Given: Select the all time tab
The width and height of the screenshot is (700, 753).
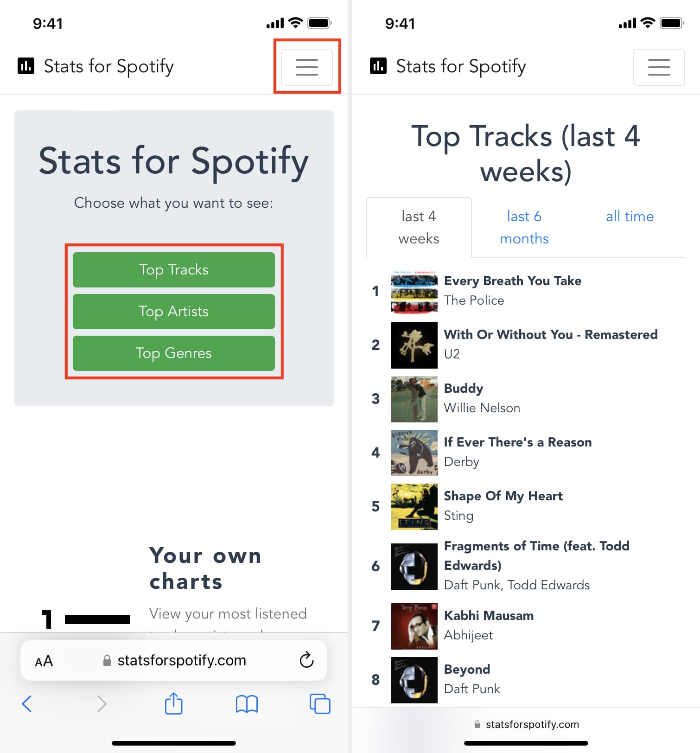Looking at the screenshot, I should point(630,216).
